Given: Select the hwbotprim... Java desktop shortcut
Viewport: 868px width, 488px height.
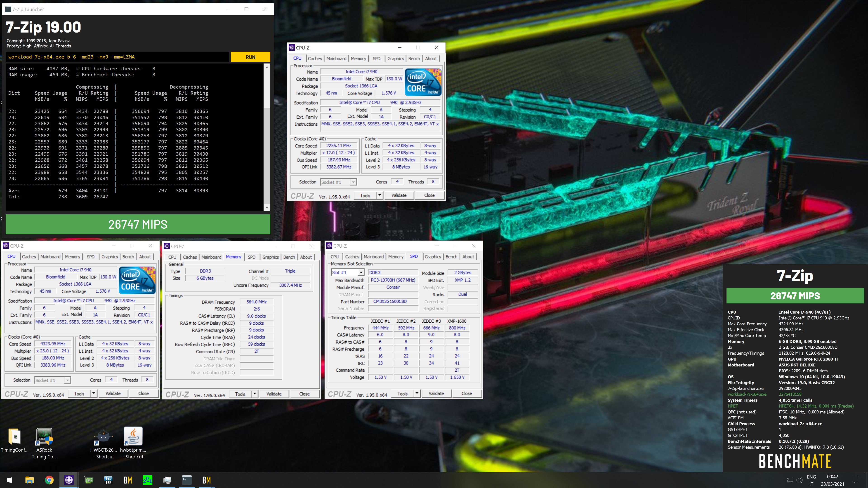Looking at the screenshot, I should point(133,443).
